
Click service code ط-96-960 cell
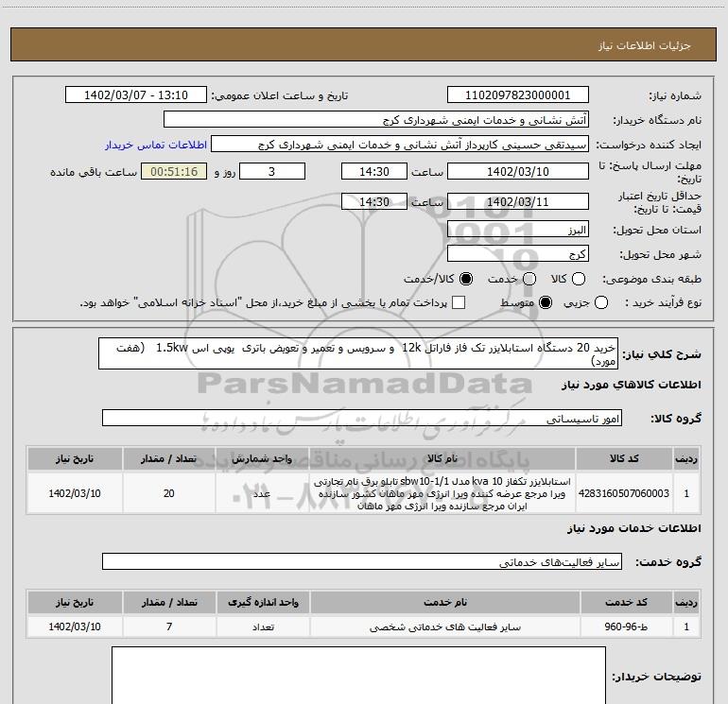[x=626, y=627]
